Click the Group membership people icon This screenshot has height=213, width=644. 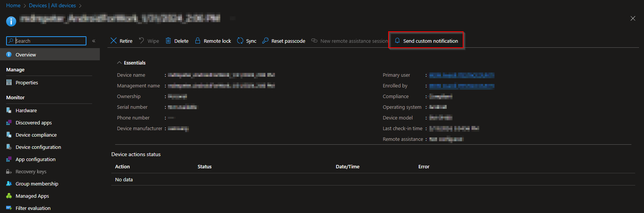pyautogui.click(x=9, y=184)
